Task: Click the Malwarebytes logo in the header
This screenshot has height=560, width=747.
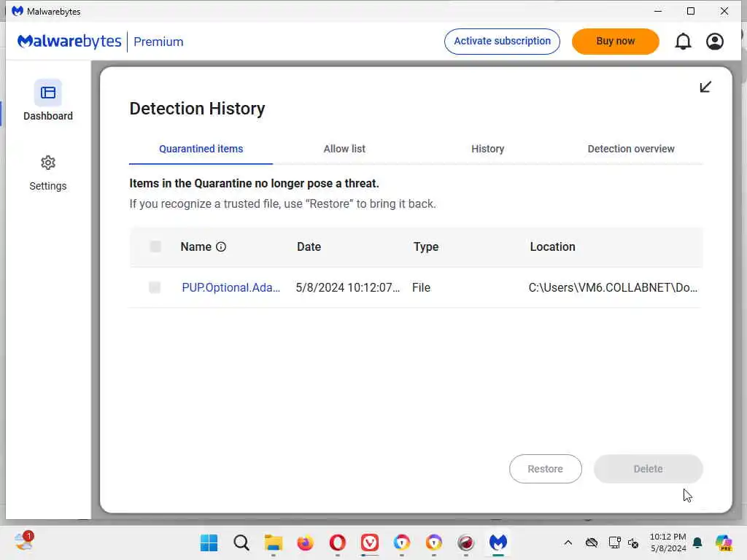Action: pyautogui.click(x=69, y=42)
